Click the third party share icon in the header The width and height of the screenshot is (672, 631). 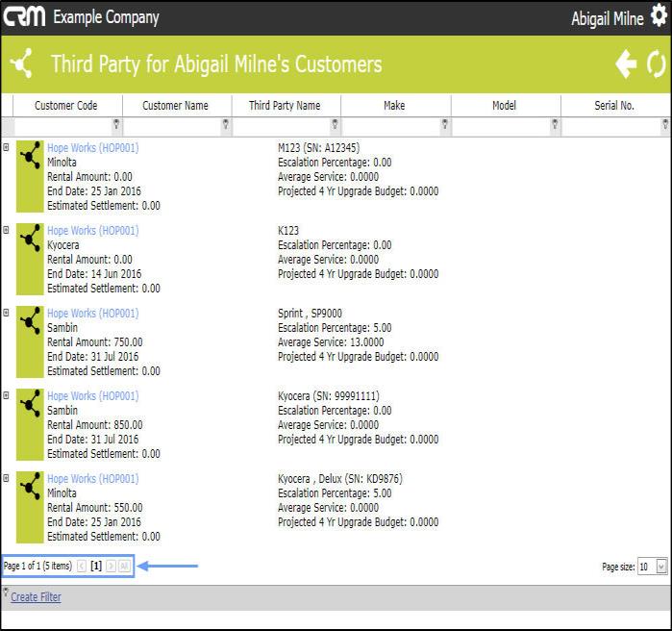(x=22, y=63)
